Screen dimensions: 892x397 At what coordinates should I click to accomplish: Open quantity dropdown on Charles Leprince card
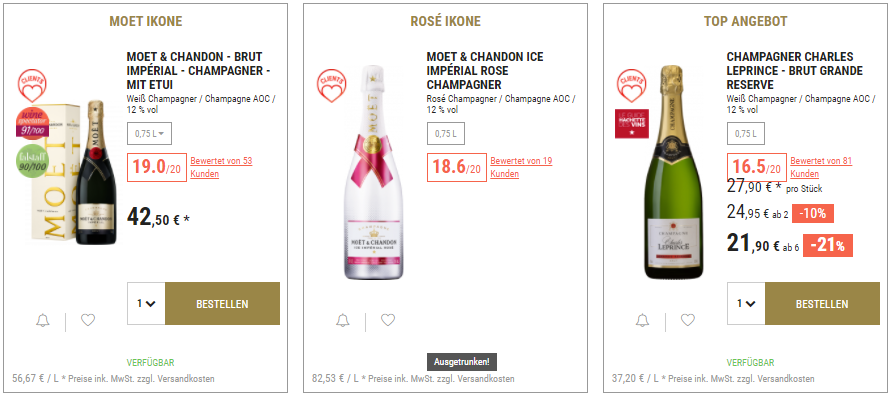pos(746,304)
